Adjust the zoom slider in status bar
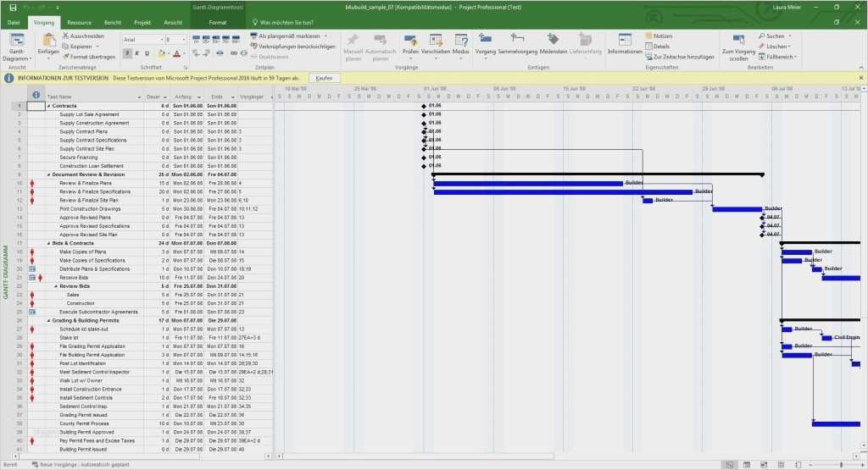The width and height of the screenshot is (868, 470). (x=841, y=465)
